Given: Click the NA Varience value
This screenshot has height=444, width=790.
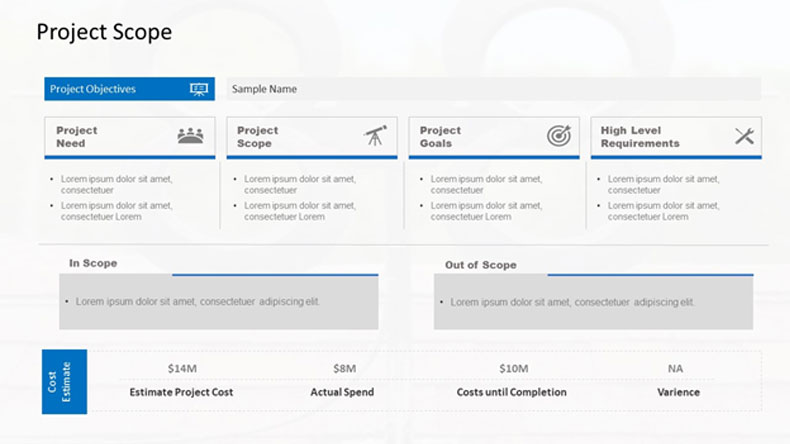Looking at the screenshot, I should 676,368.
